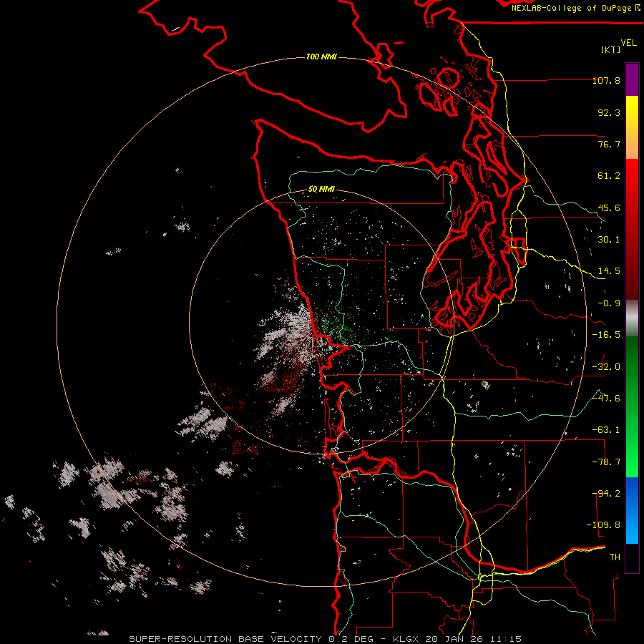Click the -16.5 velocity legend value
Image resolution: width=644 pixels, height=644 pixels.
[x=606, y=335]
